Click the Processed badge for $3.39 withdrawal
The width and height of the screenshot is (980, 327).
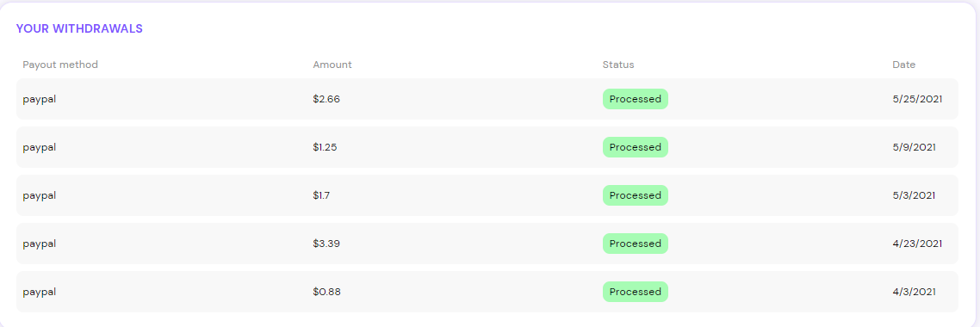pyautogui.click(x=635, y=244)
